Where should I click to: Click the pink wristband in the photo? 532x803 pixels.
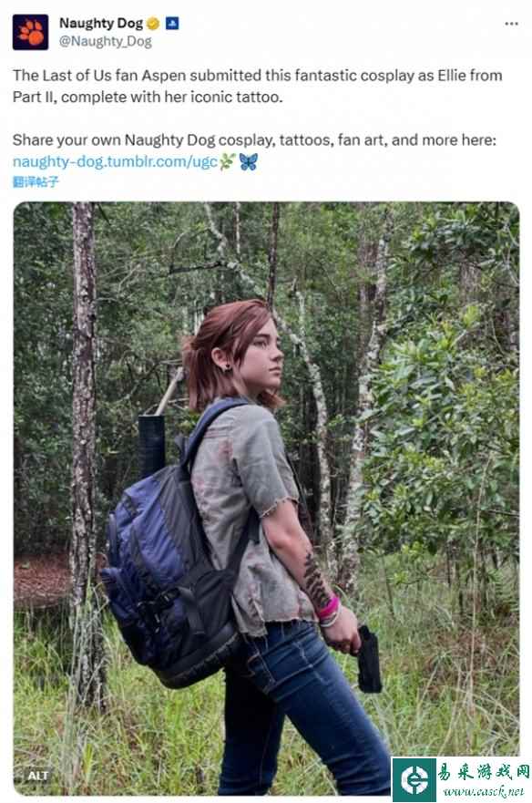(328, 607)
